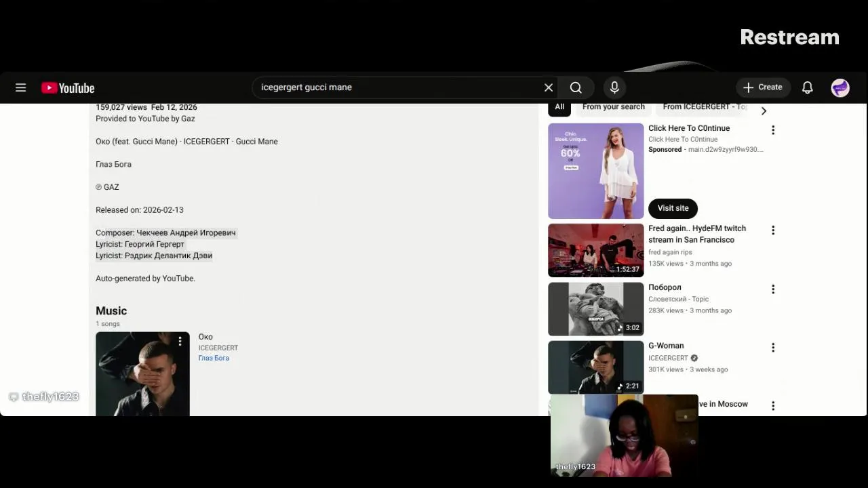Select the From ICEGERGERT chip
The height and width of the screenshot is (488, 868).
[x=704, y=107]
